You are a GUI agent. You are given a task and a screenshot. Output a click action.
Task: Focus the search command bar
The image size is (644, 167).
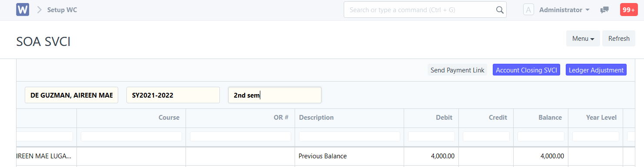(425, 10)
